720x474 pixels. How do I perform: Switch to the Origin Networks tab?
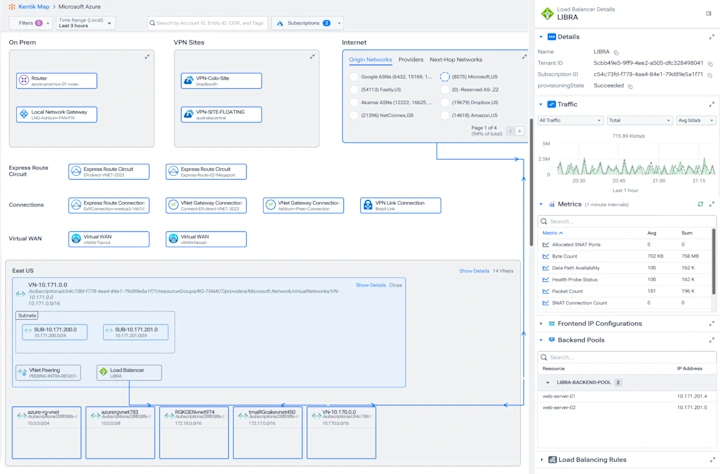click(370, 60)
